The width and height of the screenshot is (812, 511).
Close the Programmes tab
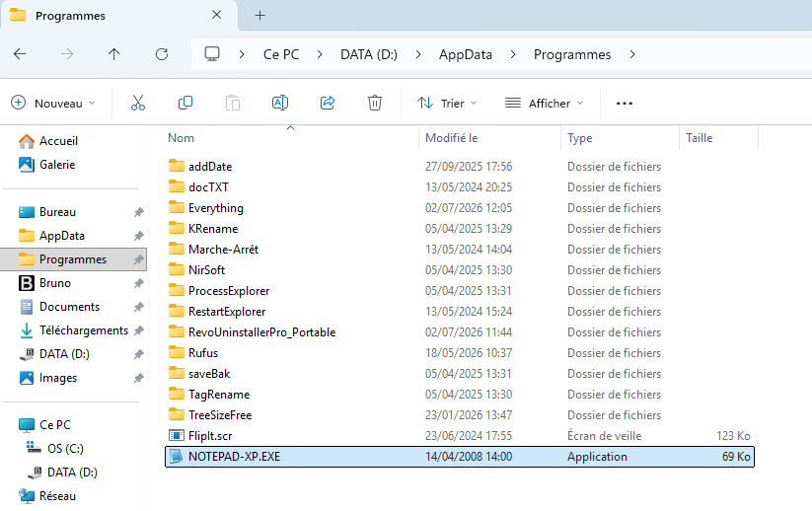216,15
